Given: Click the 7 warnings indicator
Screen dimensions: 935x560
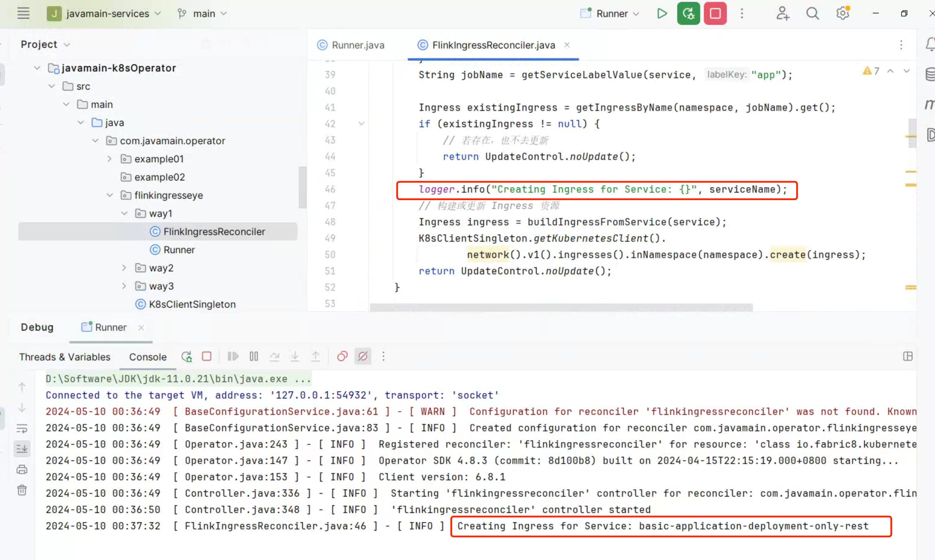Looking at the screenshot, I should 871,71.
